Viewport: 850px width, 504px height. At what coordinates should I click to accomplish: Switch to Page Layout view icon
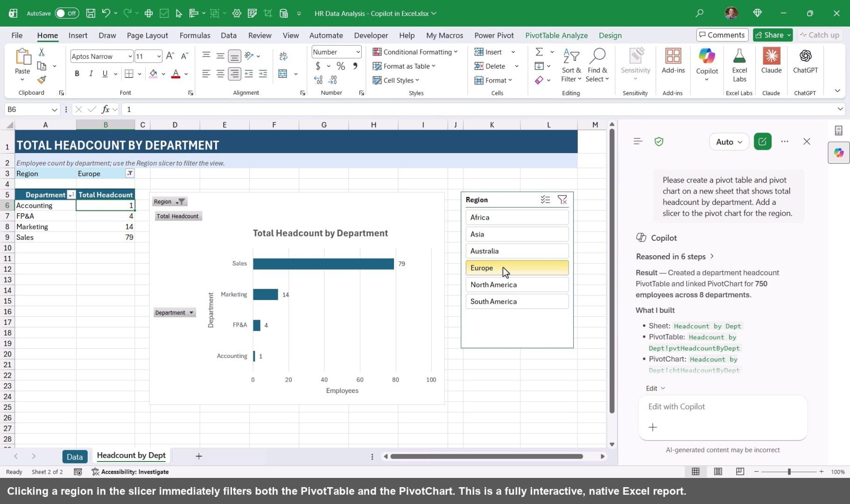click(x=718, y=472)
